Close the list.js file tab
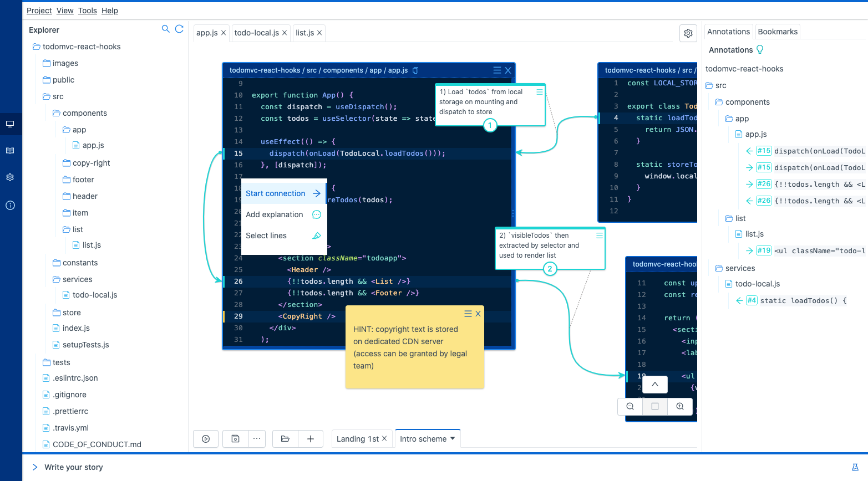The width and height of the screenshot is (868, 481). pos(319,33)
